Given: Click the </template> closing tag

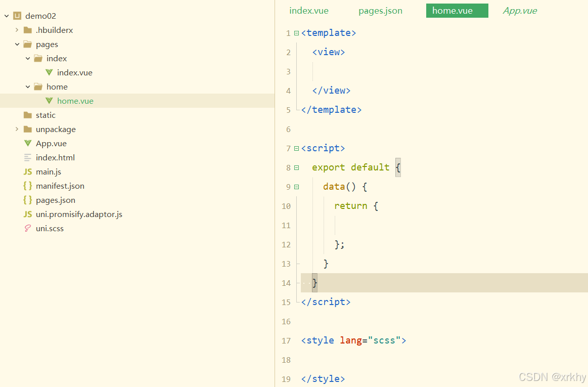Looking at the screenshot, I should coord(331,110).
